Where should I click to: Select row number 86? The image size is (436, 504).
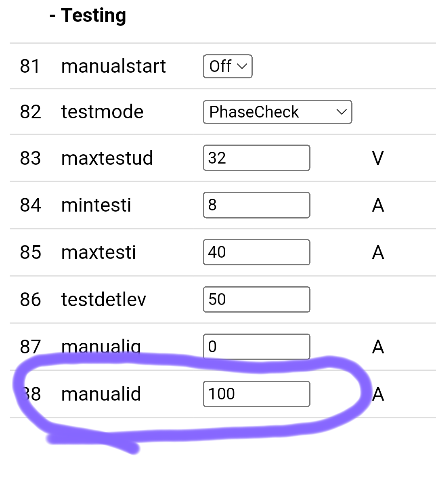click(x=30, y=300)
